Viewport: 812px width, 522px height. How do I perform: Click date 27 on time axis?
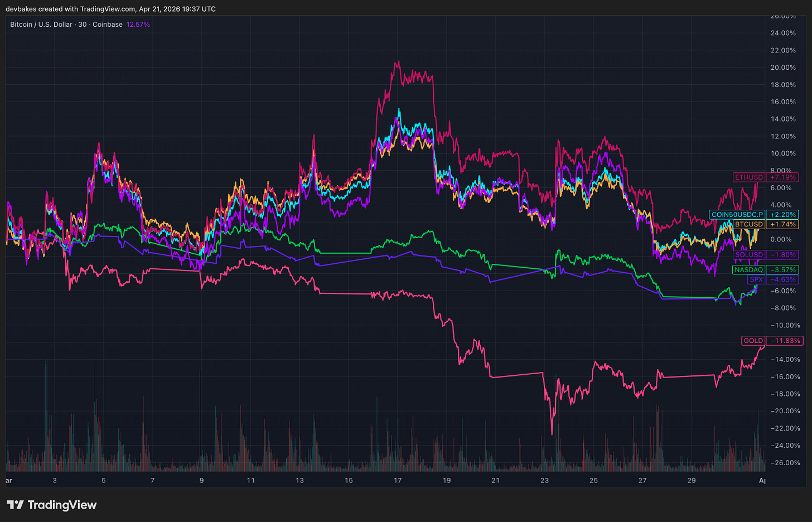642,480
